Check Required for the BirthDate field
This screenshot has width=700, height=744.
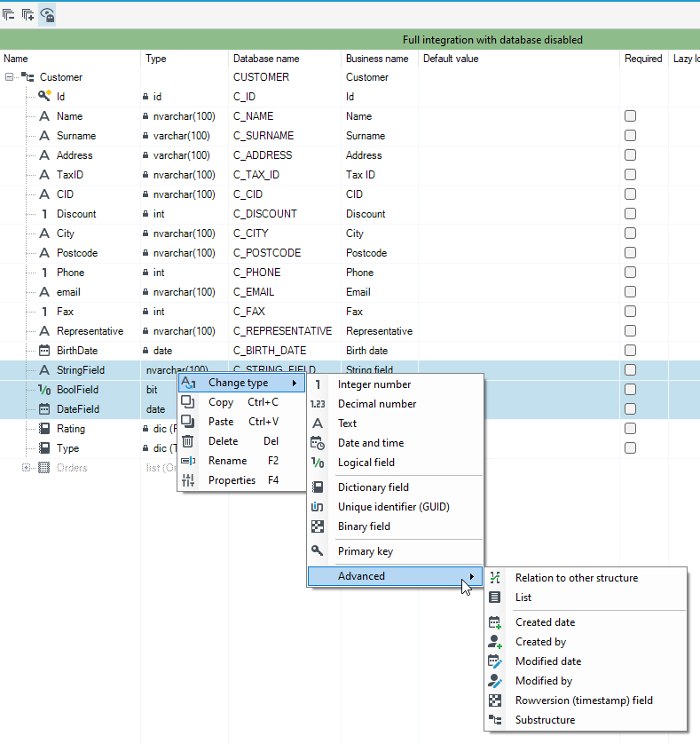tap(630, 350)
